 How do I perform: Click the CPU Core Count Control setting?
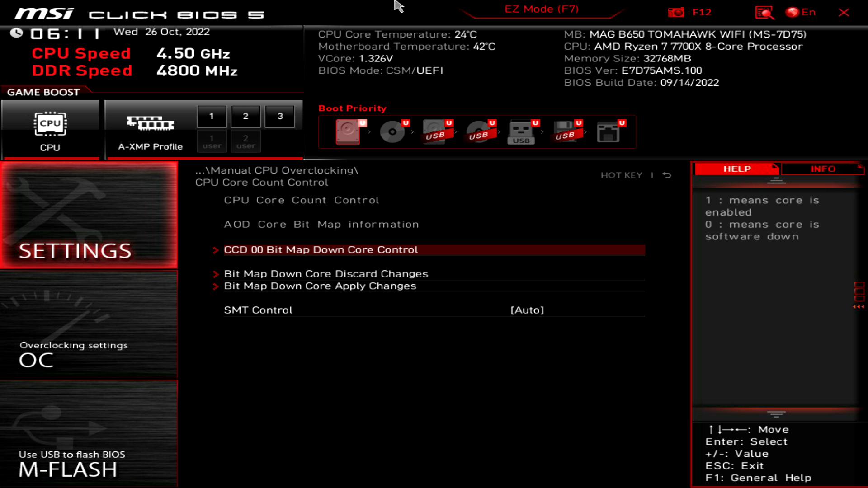[302, 200]
